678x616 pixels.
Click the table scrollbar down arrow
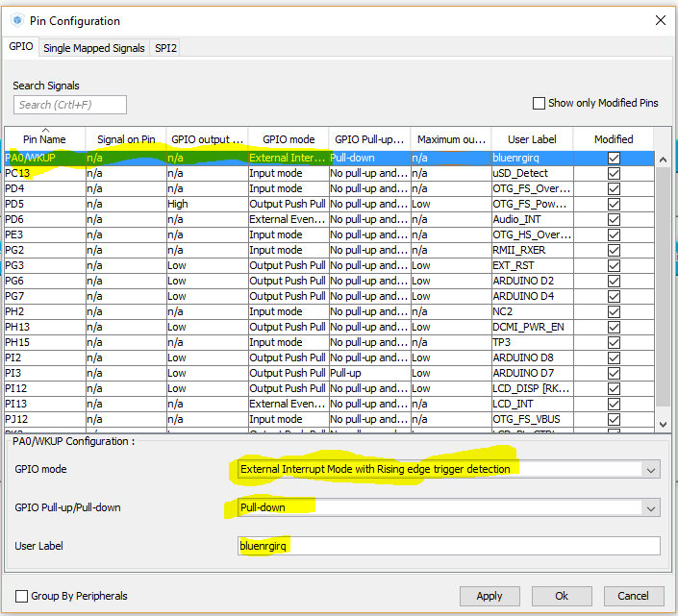click(x=663, y=424)
